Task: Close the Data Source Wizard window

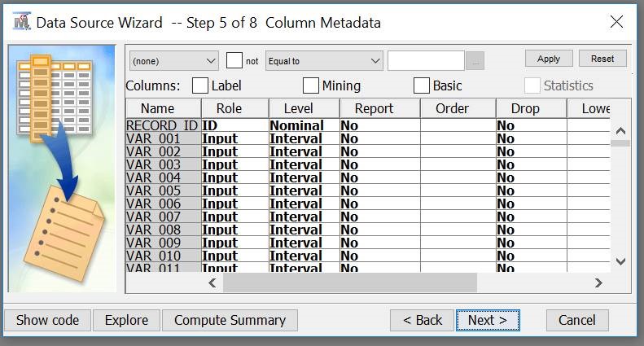Action: click(x=616, y=22)
